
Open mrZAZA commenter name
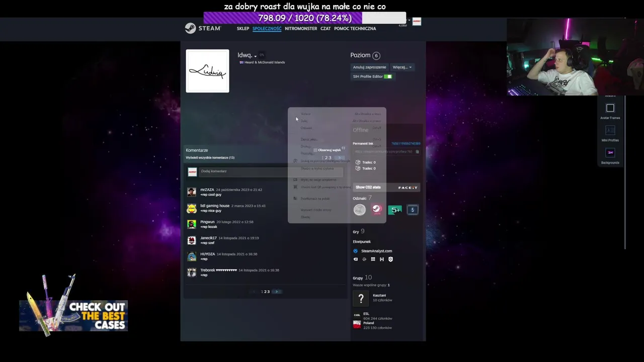207,190
